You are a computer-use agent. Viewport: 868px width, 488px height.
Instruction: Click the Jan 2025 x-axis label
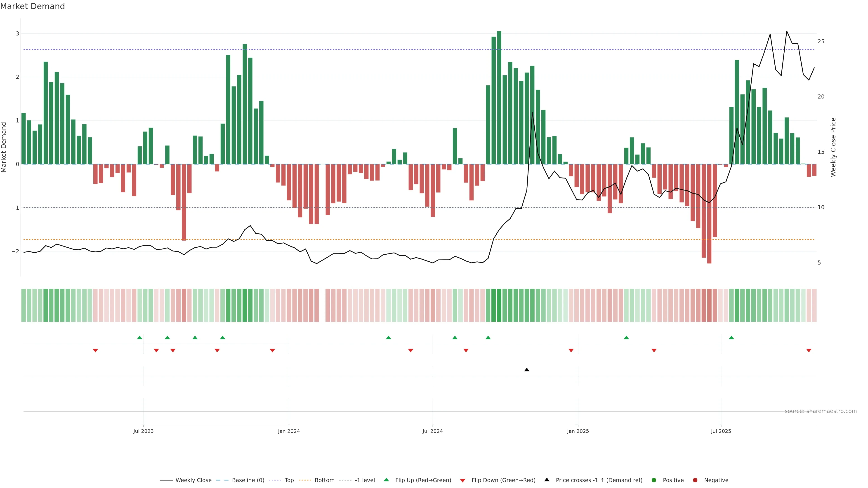578,431
